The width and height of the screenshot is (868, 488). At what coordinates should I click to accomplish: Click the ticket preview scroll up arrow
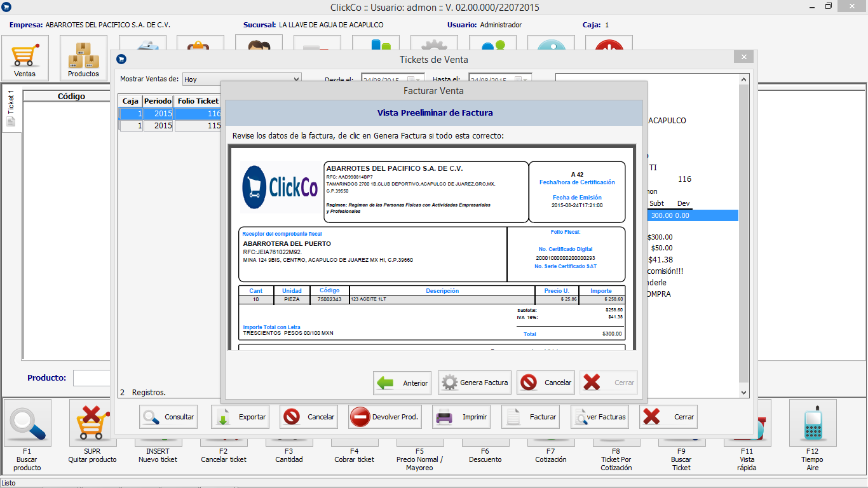tap(744, 79)
